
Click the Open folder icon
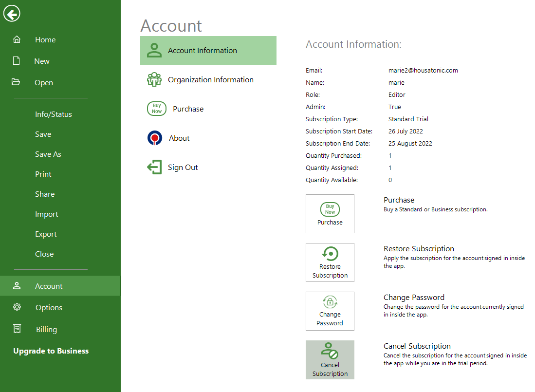coord(16,82)
